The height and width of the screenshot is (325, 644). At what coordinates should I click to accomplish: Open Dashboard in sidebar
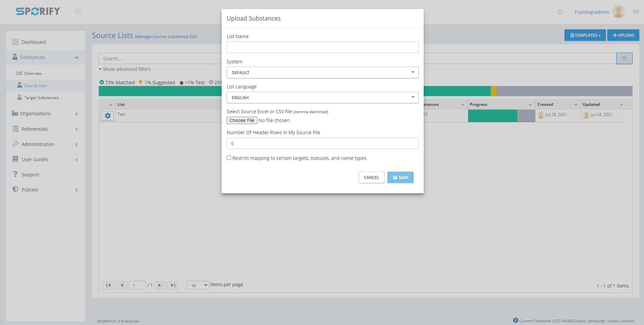click(x=34, y=42)
